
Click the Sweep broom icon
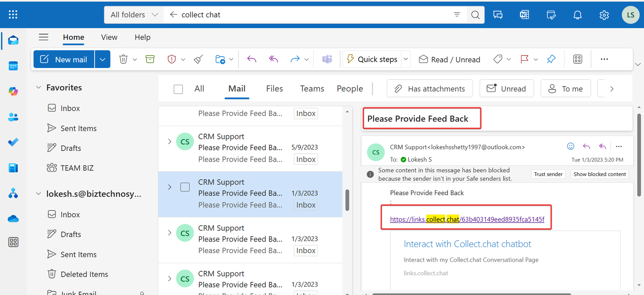click(x=198, y=60)
